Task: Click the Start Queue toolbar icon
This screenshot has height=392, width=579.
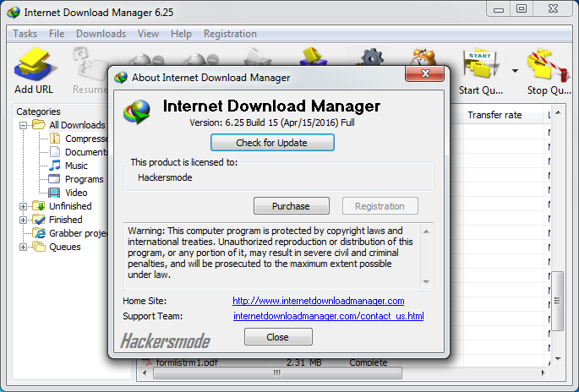Action: click(x=481, y=63)
